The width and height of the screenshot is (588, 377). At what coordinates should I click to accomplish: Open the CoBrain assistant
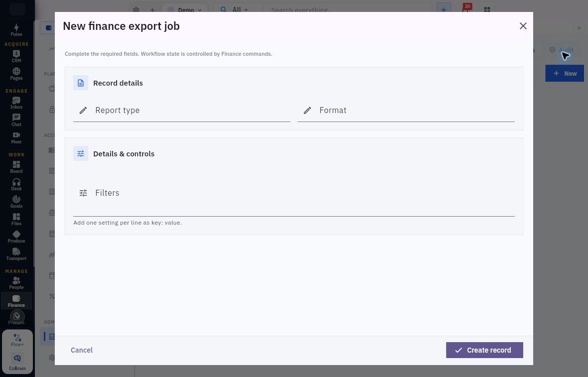pyautogui.click(x=17, y=362)
